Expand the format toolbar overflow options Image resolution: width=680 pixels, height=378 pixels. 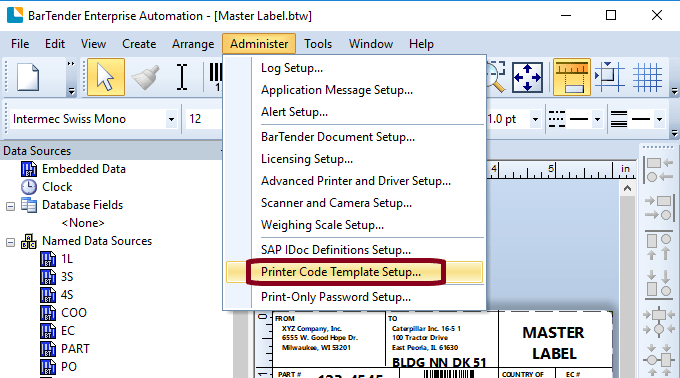674,133
